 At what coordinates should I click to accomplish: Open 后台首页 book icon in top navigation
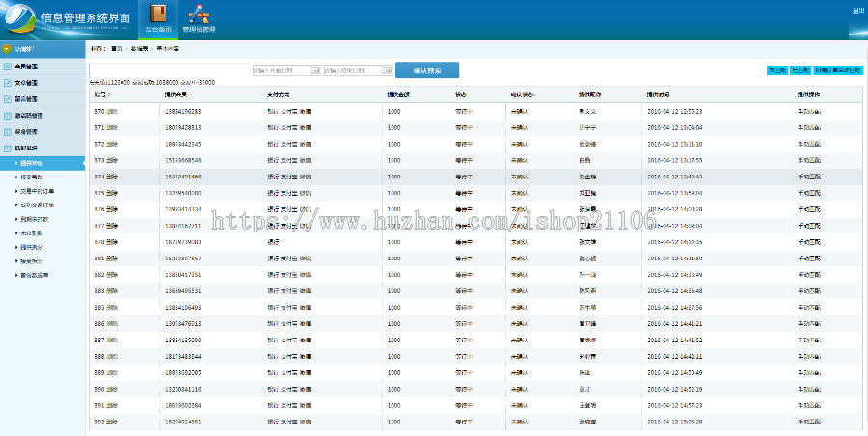pos(158,13)
